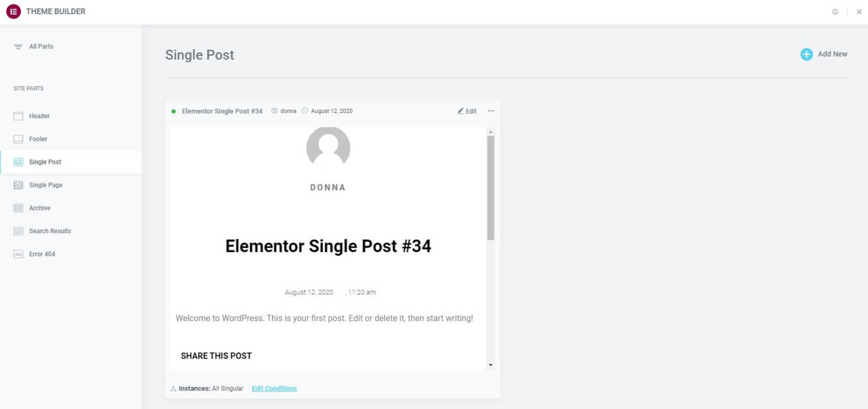Screen dimensions: 868x409
Task: Click the green published status dot
Action: click(173, 111)
